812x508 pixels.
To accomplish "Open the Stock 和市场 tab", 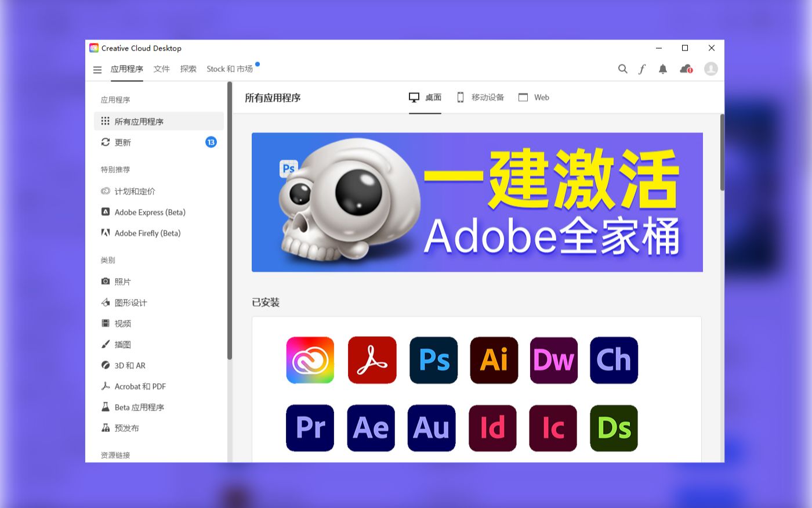I will coord(230,69).
